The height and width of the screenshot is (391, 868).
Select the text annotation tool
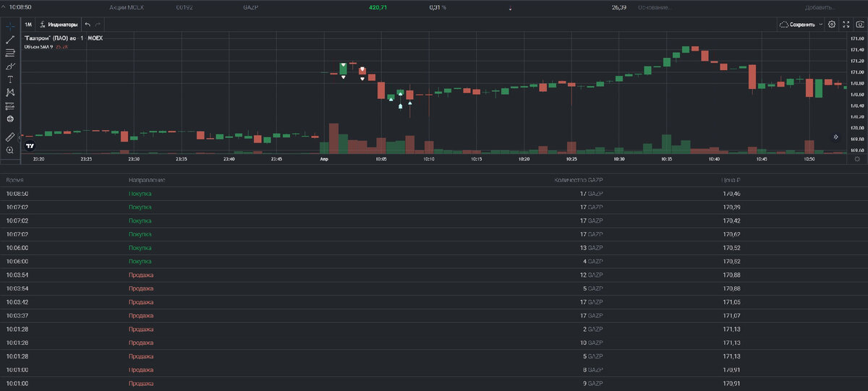pyautogui.click(x=10, y=79)
